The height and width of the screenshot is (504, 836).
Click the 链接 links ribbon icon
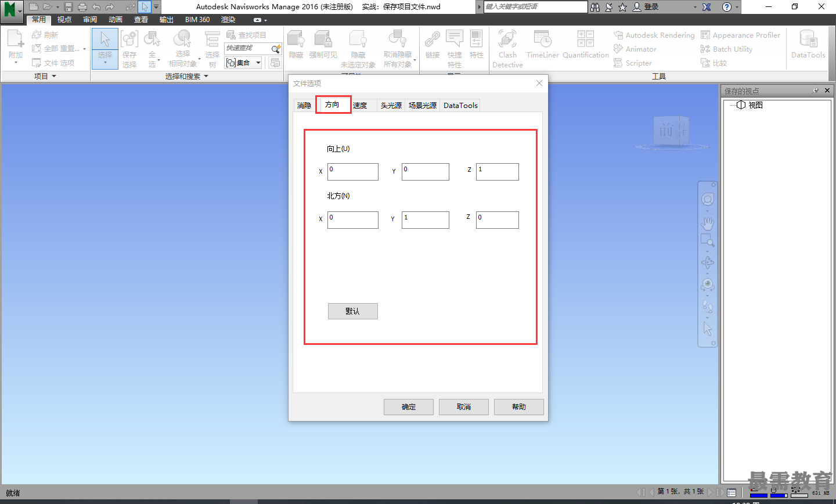[433, 45]
